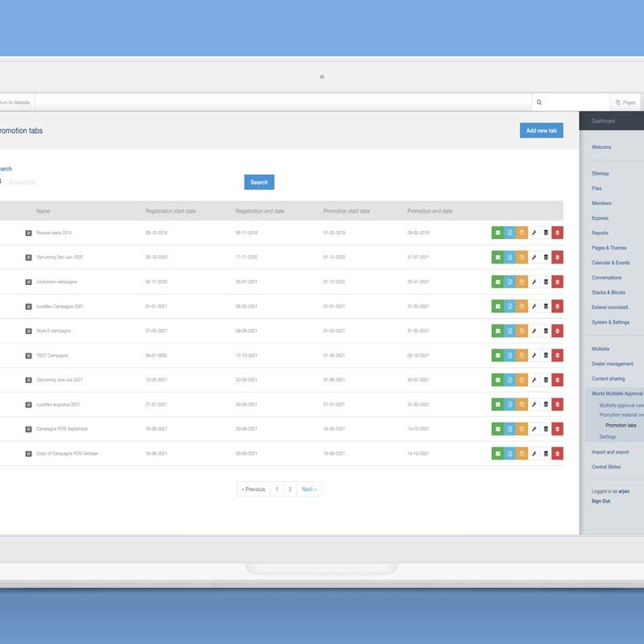Click orange copy icon for Luxaflex Campagne 2021
This screenshot has width=644, height=644.
[x=522, y=307]
